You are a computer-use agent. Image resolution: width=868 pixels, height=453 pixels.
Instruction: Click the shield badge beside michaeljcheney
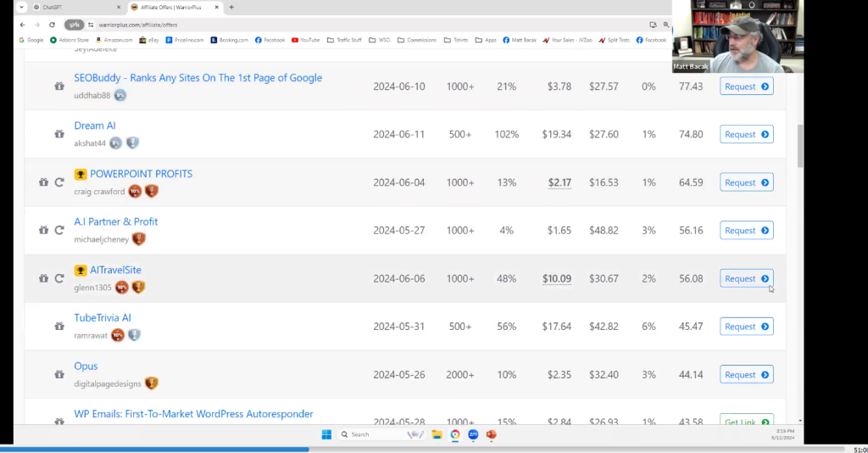click(138, 239)
